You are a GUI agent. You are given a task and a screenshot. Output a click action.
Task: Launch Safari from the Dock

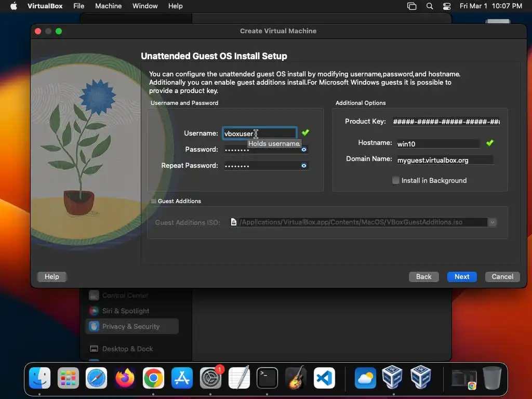[96, 378]
